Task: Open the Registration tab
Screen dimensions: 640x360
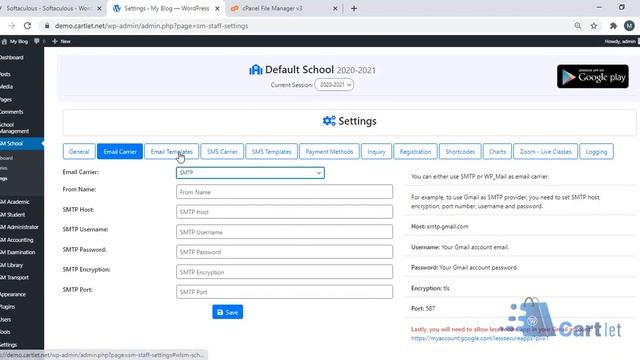Action: [415, 151]
